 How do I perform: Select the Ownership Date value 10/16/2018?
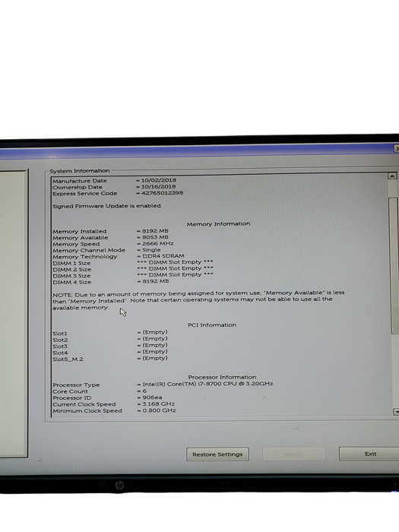[158, 186]
